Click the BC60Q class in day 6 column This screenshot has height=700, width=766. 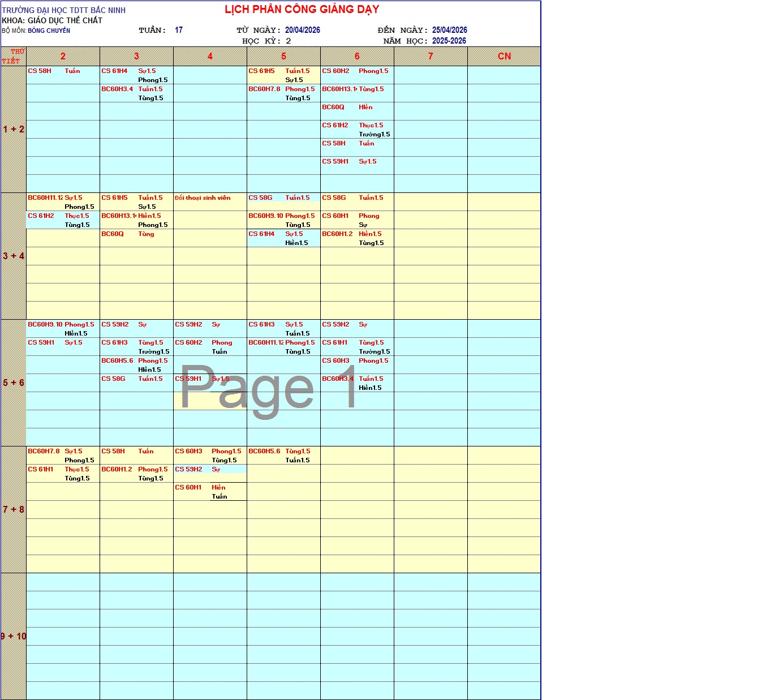(x=333, y=107)
